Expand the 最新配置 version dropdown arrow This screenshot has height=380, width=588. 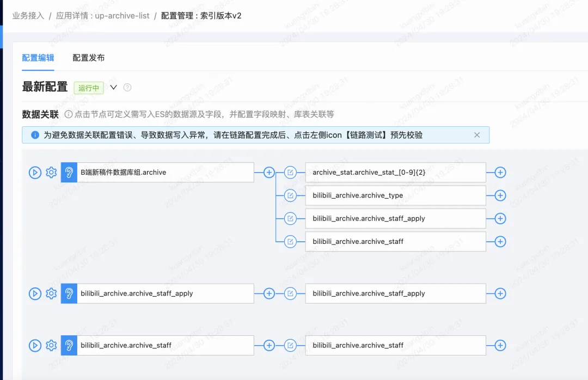(114, 88)
